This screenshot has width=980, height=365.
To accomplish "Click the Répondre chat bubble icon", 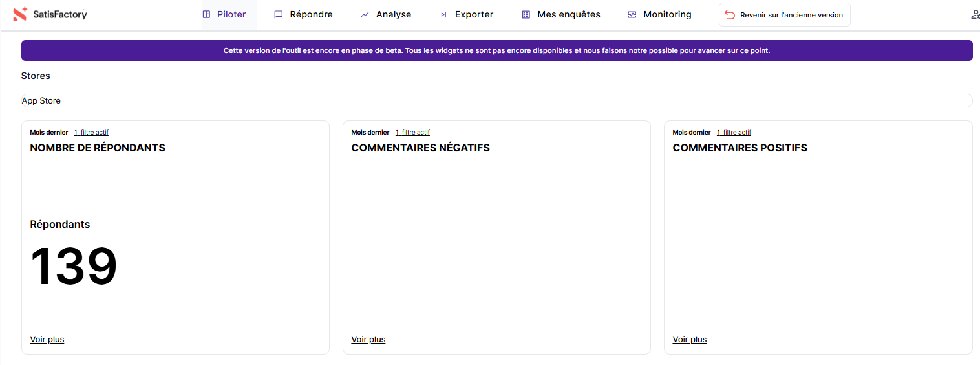I will point(279,14).
